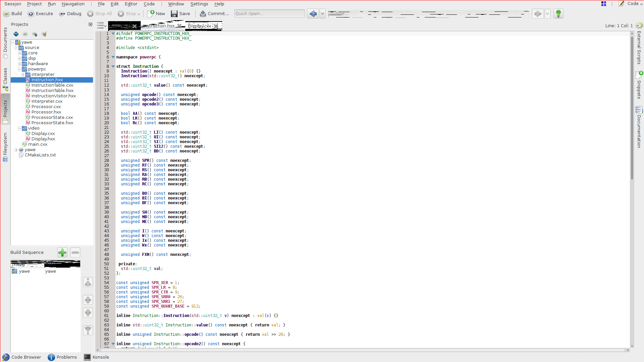Image resolution: width=644 pixels, height=362 pixels.
Task: Open the Konsole tool view
Action: click(x=97, y=357)
